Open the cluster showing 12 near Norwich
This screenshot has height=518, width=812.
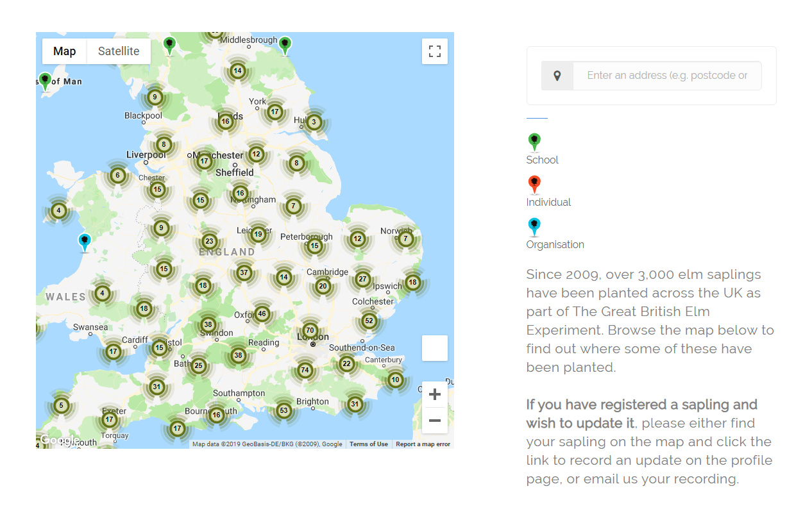[357, 238]
